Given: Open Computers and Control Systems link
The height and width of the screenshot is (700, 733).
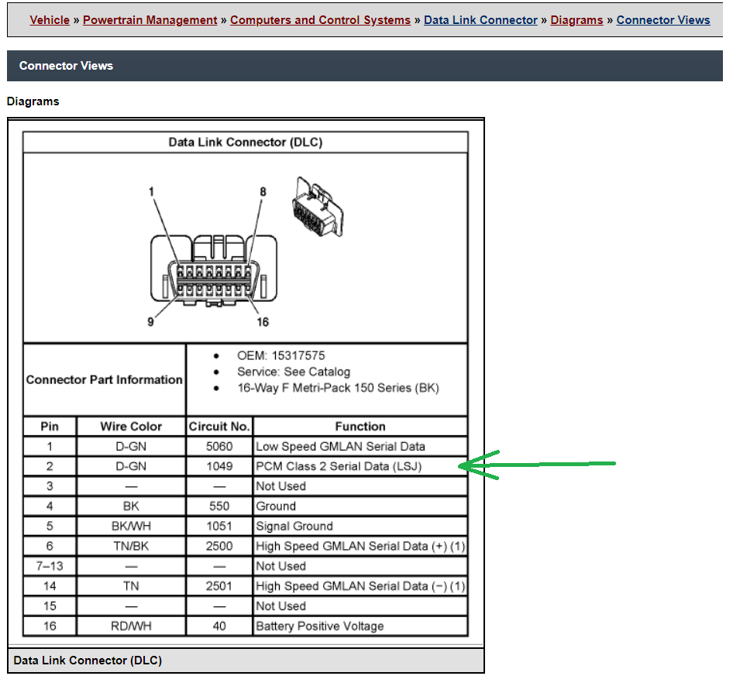Looking at the screenshot, I should 320,20.
